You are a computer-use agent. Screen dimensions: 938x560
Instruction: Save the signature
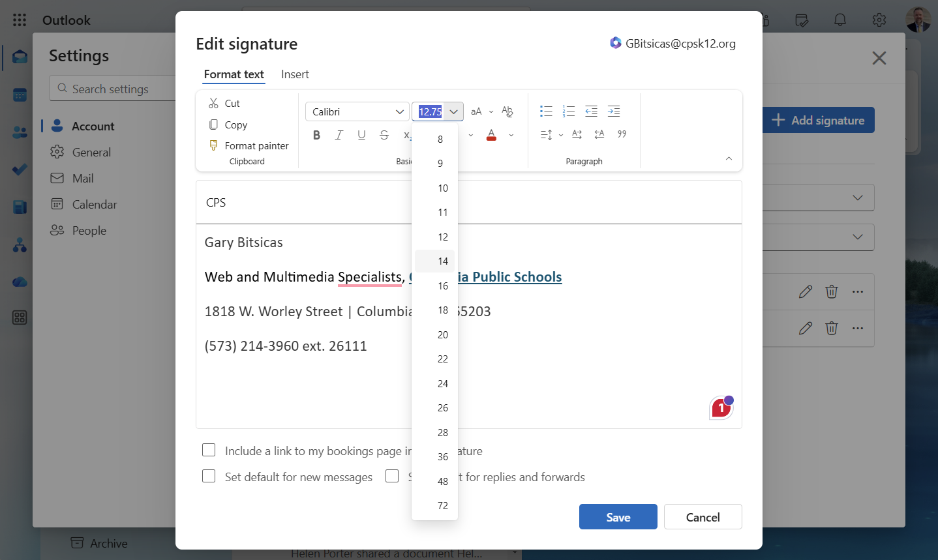[x=618, y=517]
